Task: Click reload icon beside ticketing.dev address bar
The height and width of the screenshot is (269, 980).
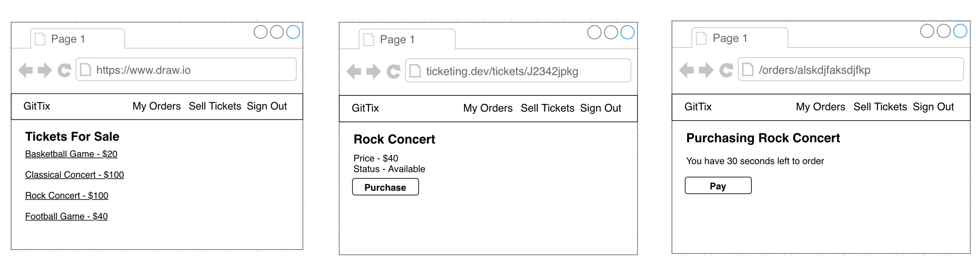Action: [x=393, y=71]
